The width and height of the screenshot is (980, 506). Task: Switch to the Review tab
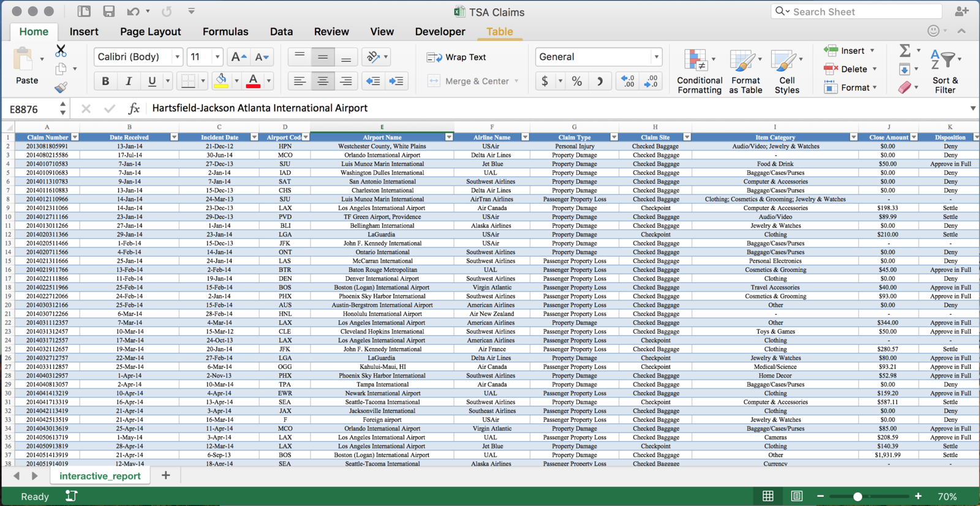[331, 32]
